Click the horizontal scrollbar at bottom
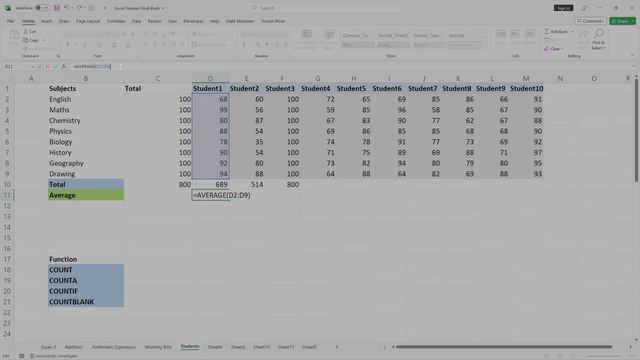 [x=504, y=347]
